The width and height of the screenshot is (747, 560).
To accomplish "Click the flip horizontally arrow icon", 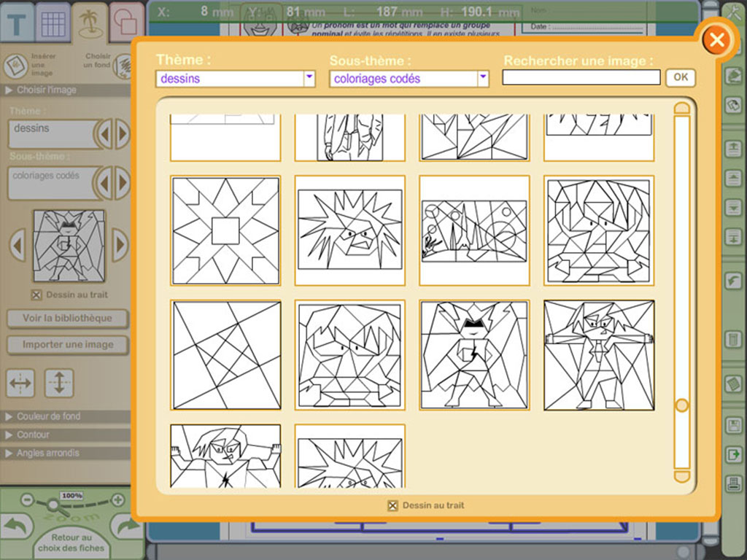I will (20, 383).
